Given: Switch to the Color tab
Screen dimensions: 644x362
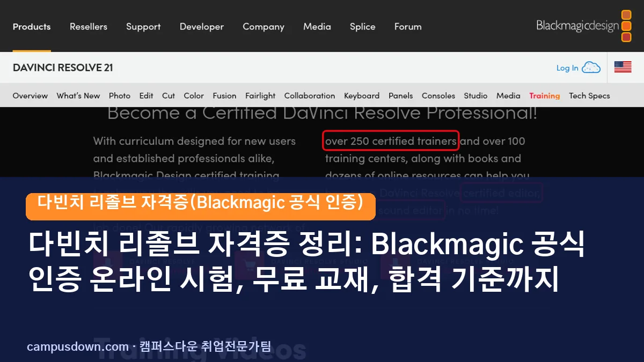Looking at the screenshot, I should 194,95.
